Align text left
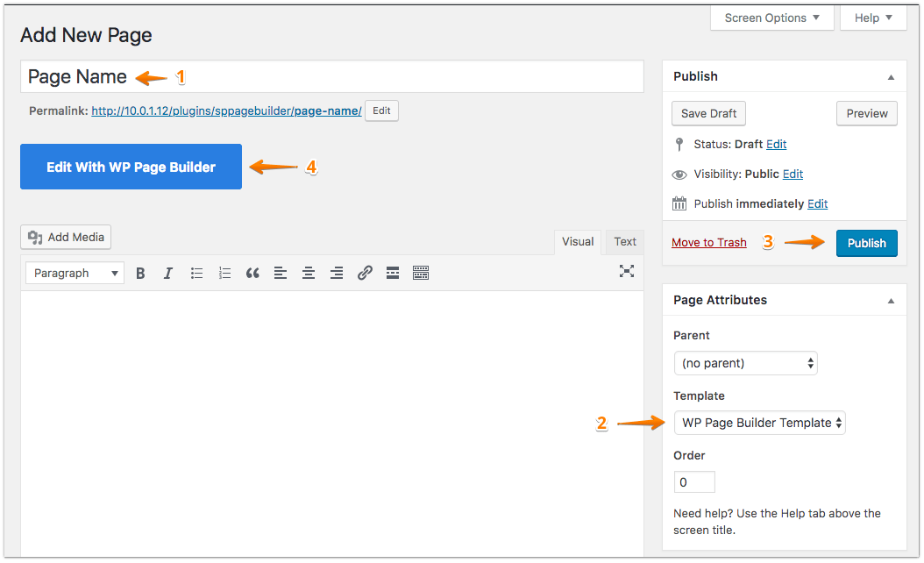This screenshot has height=563, width=924. pyautogui.click(x=281, y=273)
